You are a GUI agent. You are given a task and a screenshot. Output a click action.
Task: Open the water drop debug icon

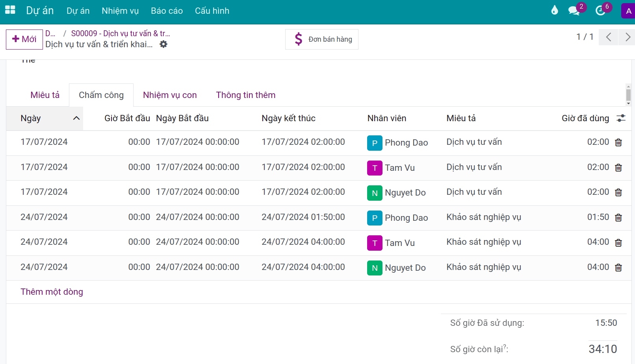click(555, 10)
